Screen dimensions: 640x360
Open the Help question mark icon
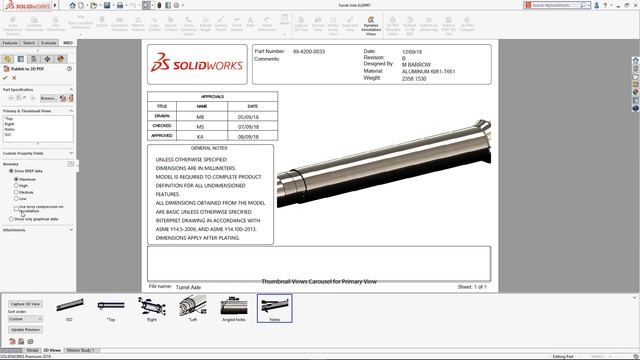pyautogui.click(x=605, y=5)
